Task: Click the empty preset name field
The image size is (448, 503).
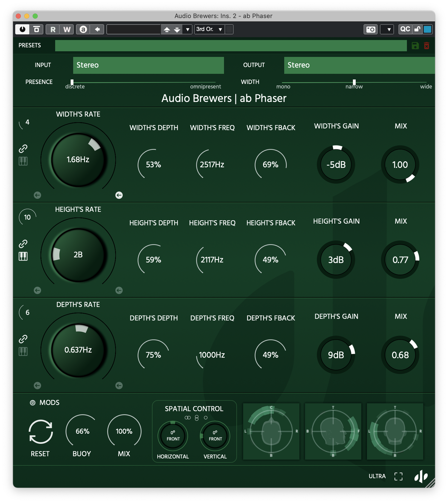Action: (x=134, y=29)
